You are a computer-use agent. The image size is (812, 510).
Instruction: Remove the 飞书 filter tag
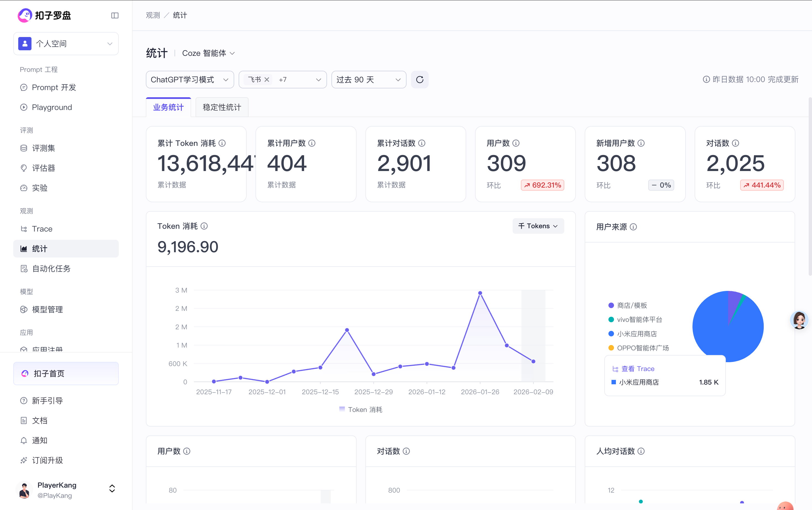click(267, 80)
